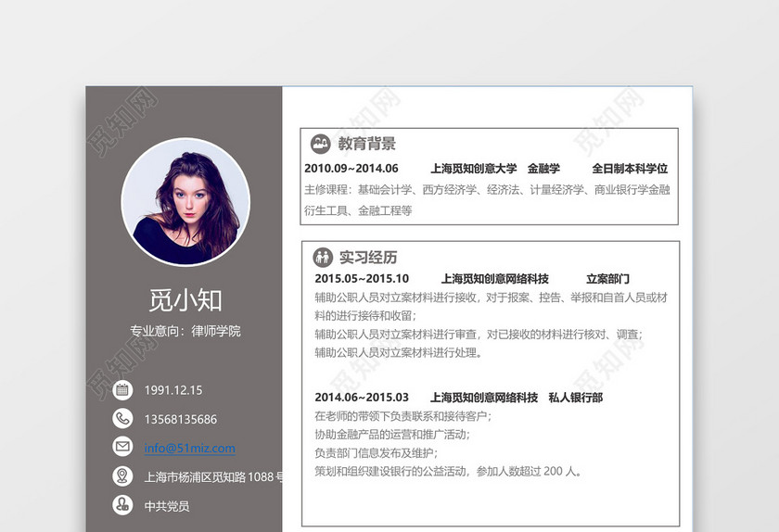This screenshot has width=779, height=532.
Task: Select date range 2014.06~2015.03
Action: tap(362, 398)
